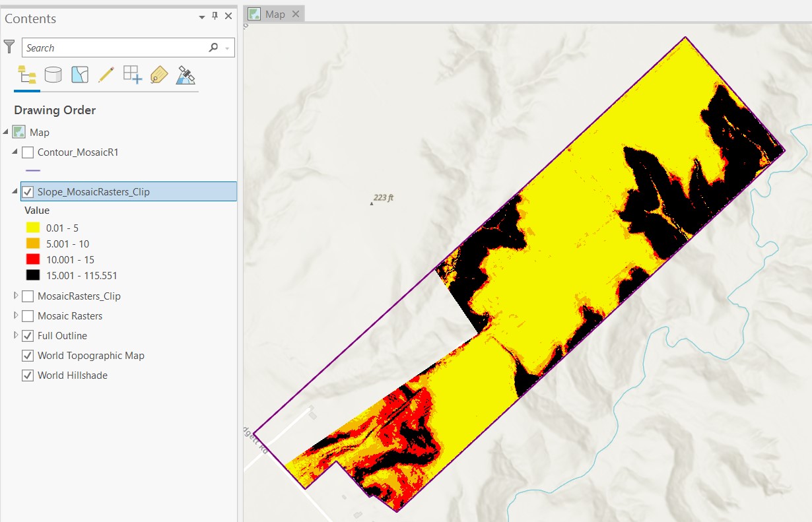Viewport: 812px width, 522px height.
Task: Uncheck the Slope_MosaicRasters_Clip layer
Action: (28, 192)
